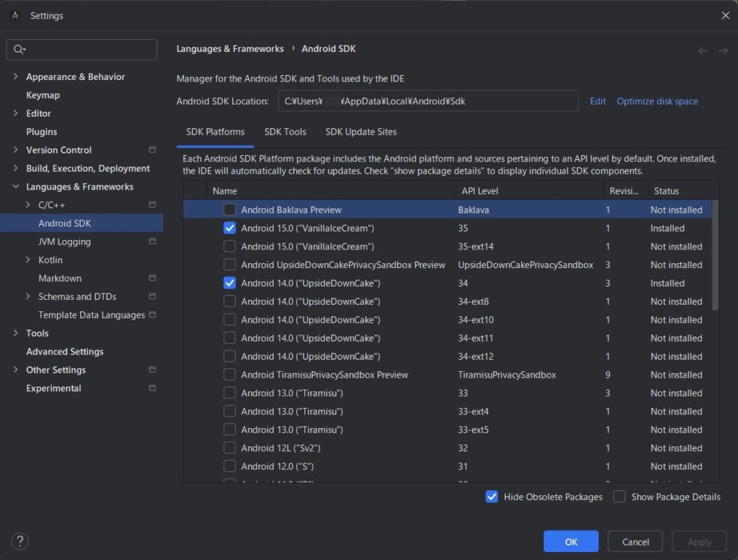The height and width of the screenshot is (560, 738).
Task: Click the SDK list vertical scrollbar
Action: pyautogui.click(x=716, y=256)
